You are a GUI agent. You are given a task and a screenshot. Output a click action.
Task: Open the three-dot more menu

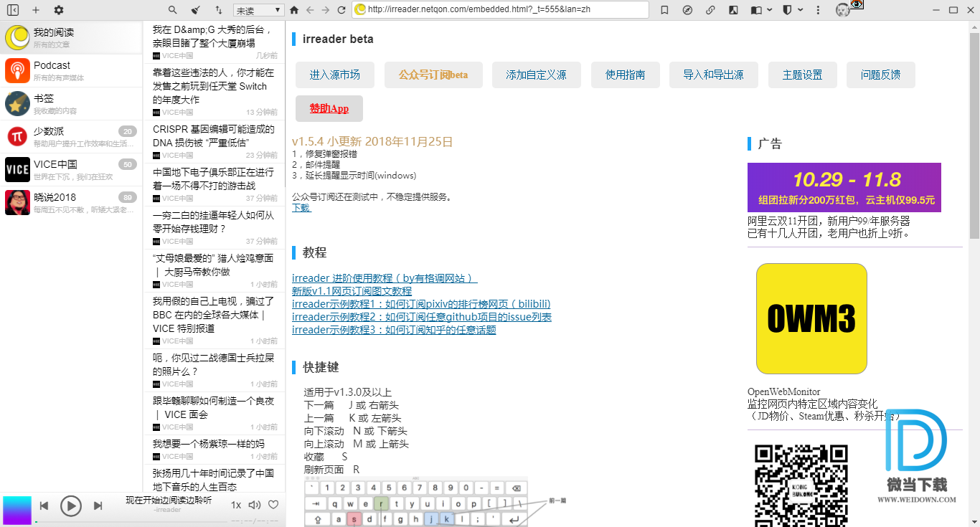(819, 10)
